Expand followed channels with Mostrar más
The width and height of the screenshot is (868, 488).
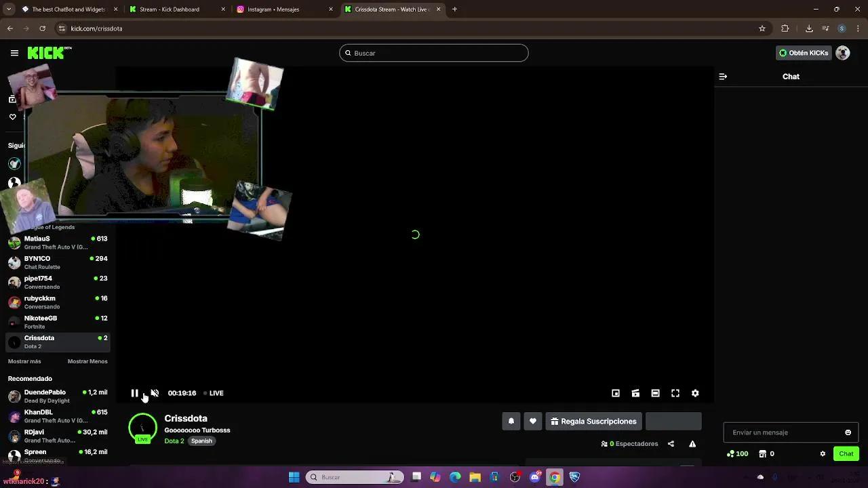pyautogui.click(x=24, y=361)
